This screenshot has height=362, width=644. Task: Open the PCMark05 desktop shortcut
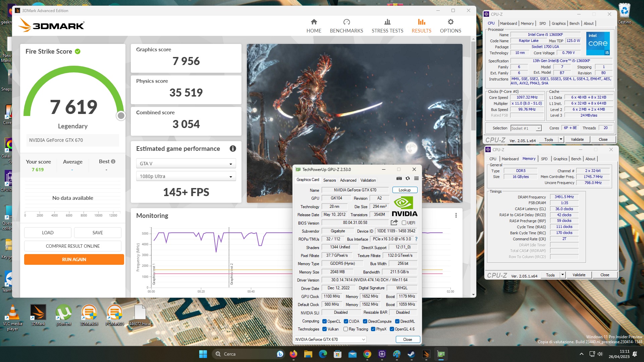[x=115, y=315]
